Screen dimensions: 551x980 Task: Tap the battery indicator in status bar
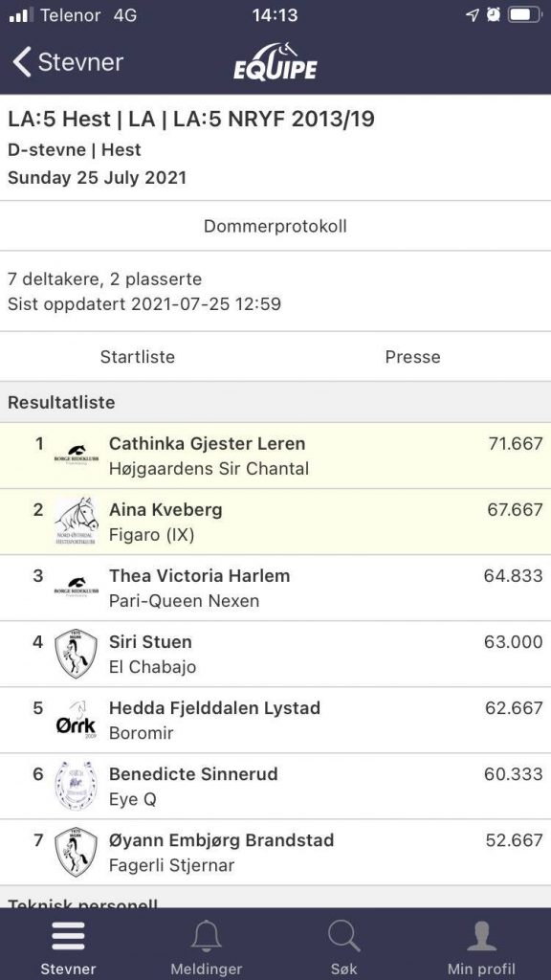click(x=524, y=15)
